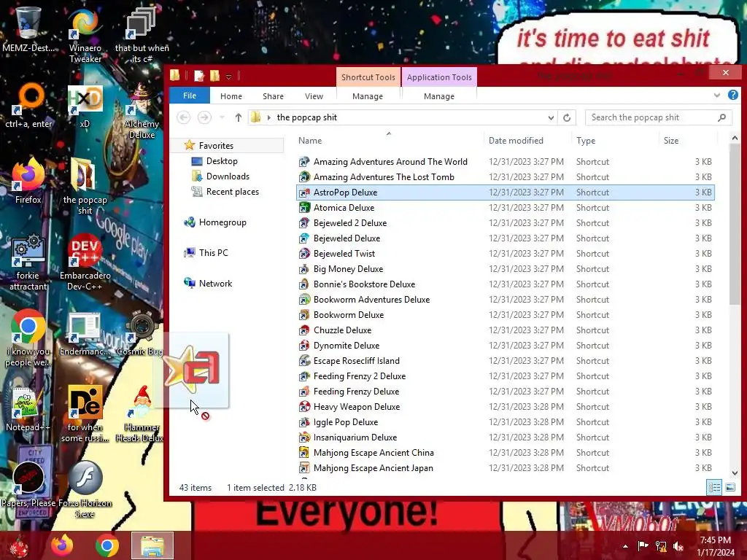The height and width of the screenshot is (560, 747).
Task: Switch to large icons view button
Action: 729,487
